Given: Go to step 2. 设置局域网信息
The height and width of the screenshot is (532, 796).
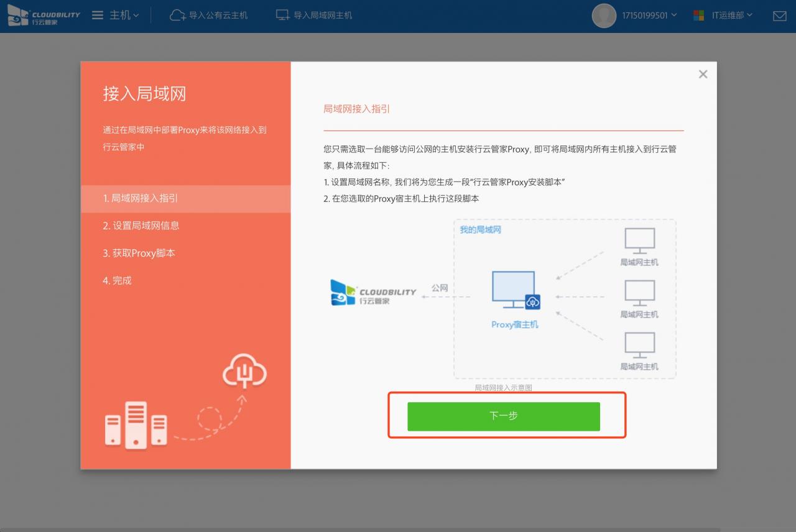Looking at the screenshot, I should pos(185,226).
